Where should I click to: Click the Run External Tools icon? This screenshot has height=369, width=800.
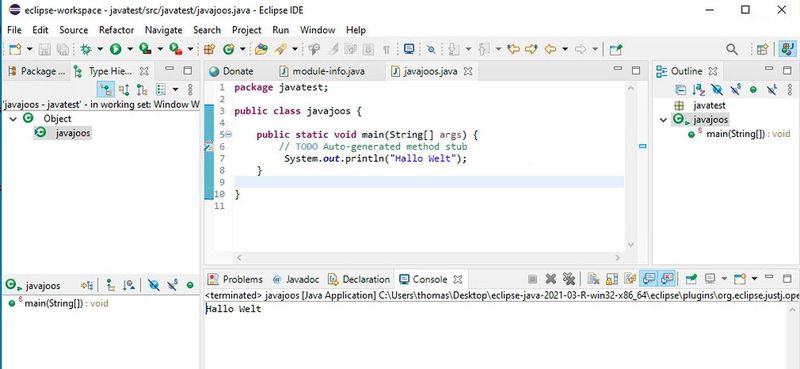(x=176, y=49)
